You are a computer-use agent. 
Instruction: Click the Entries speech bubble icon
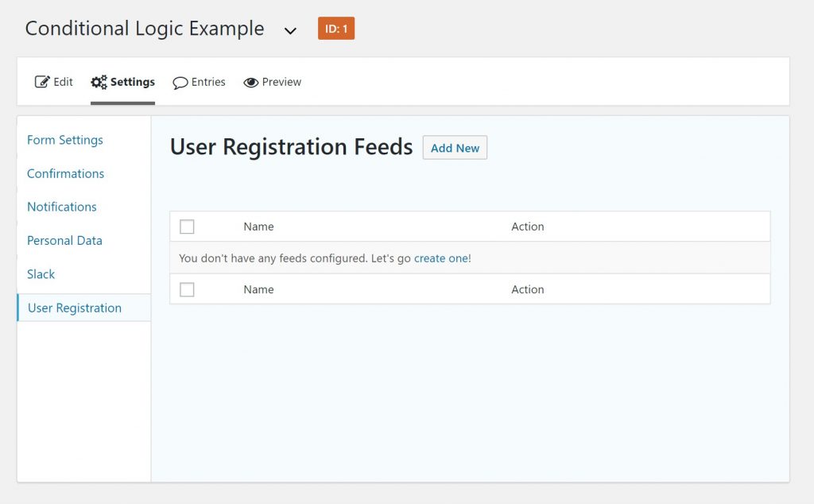[x=180, y=83]
